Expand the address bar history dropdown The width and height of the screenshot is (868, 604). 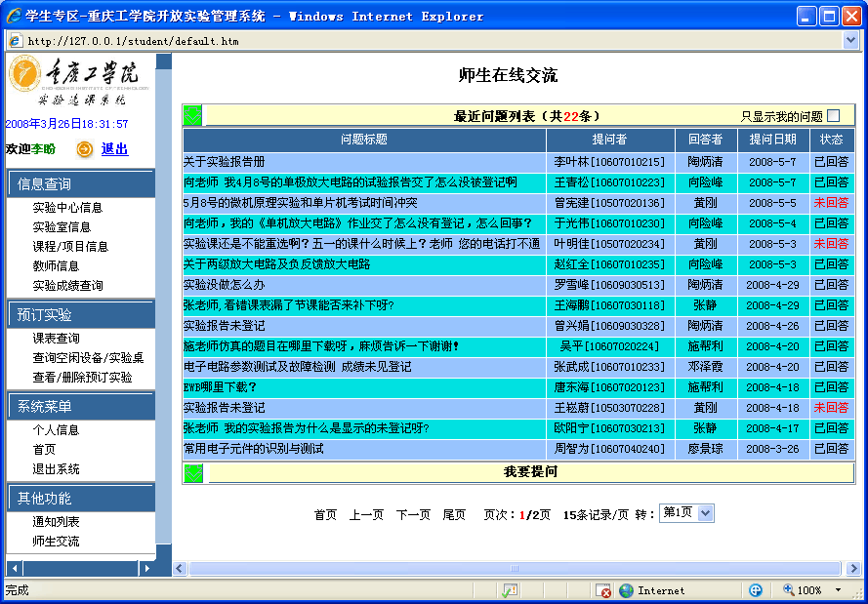click(850, 41)
